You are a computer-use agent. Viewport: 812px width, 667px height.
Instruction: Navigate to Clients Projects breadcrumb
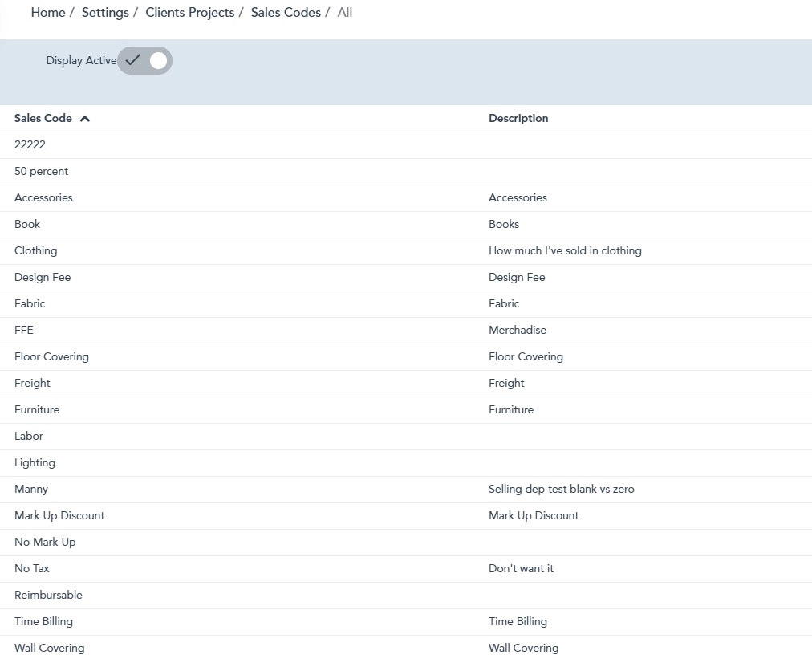coord(189,12)
